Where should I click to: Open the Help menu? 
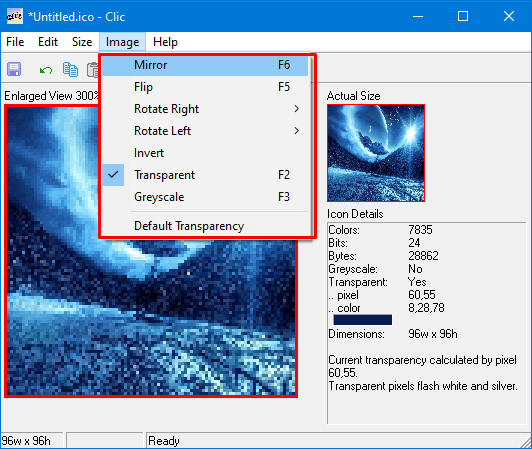pos(165,42)
